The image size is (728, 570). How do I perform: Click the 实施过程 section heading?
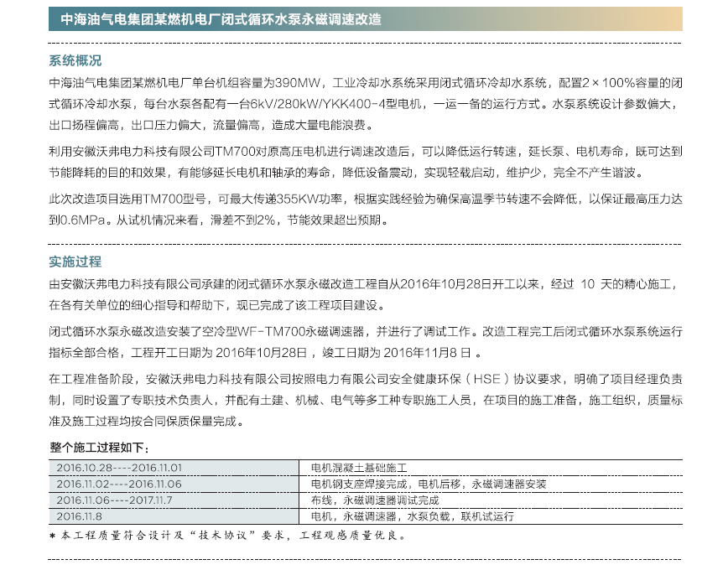pyautogui.click(x=75, y=262)
